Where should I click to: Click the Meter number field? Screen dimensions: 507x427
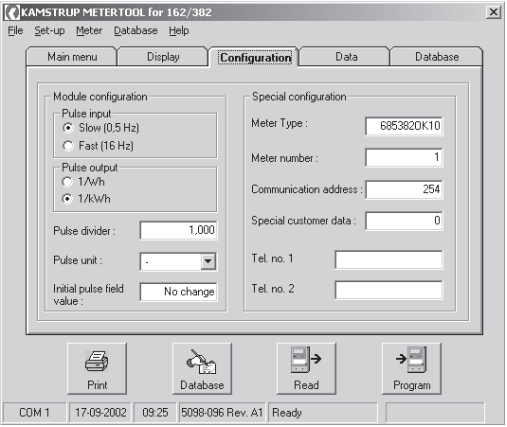404,157
